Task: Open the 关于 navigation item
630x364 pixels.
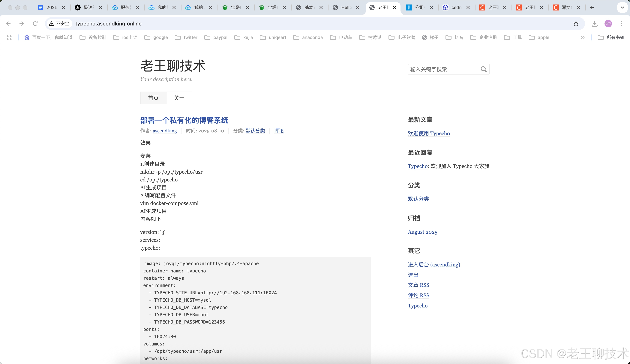Action: [179, 98]
